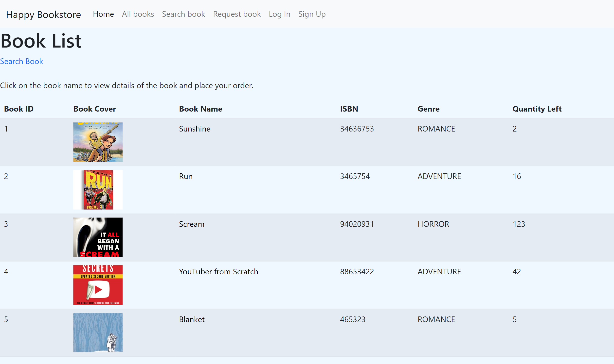
Task: Click Log In in the navbar
Action: point(279,14)
